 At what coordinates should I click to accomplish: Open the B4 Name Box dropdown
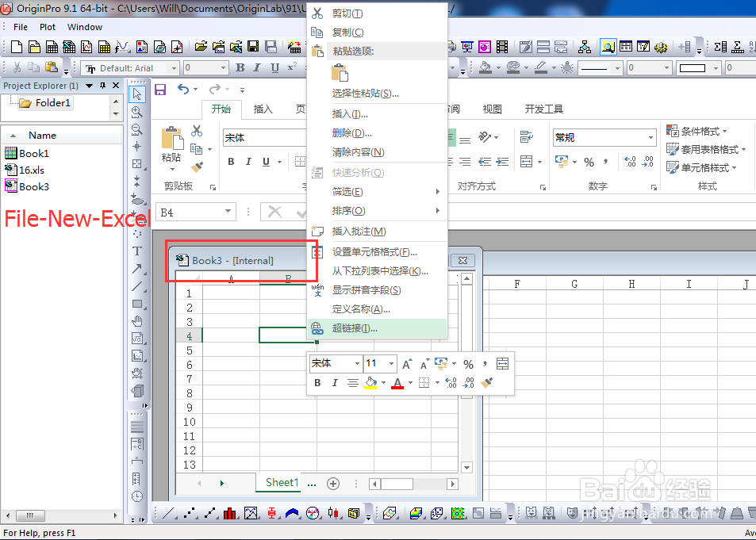[228, 212]
